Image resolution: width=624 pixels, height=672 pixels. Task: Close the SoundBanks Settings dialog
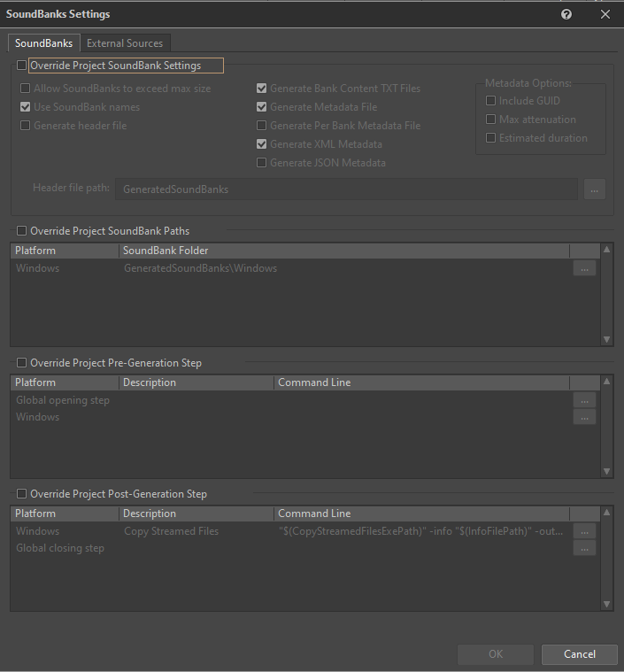[x=605, y=14]
